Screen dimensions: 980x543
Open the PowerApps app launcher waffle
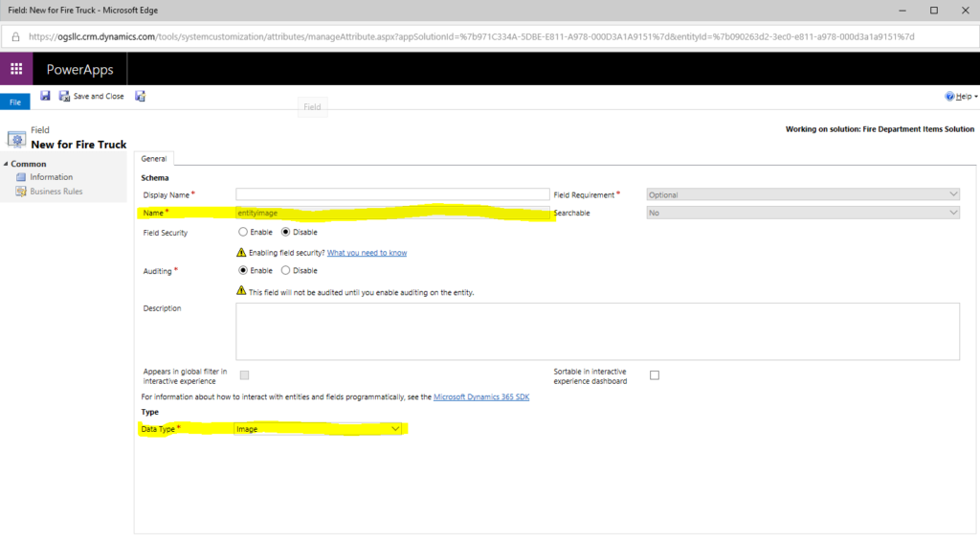16,69
